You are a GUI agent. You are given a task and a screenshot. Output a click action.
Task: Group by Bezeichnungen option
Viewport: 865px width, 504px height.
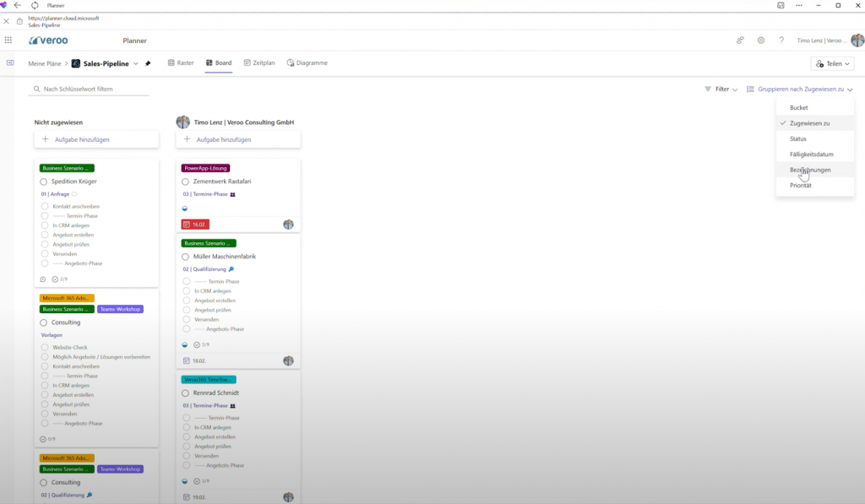(x=815, y=170)
